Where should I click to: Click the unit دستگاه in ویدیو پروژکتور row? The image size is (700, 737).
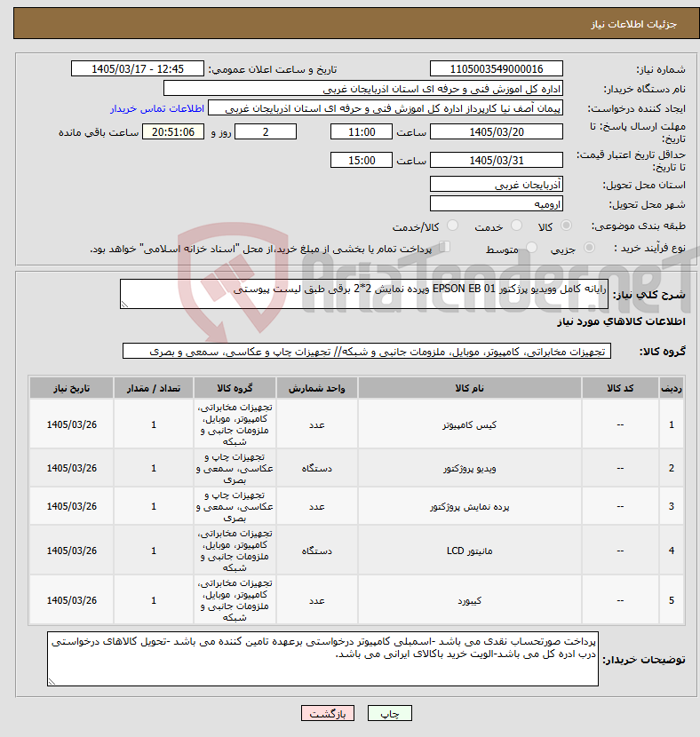coord(317,469)
